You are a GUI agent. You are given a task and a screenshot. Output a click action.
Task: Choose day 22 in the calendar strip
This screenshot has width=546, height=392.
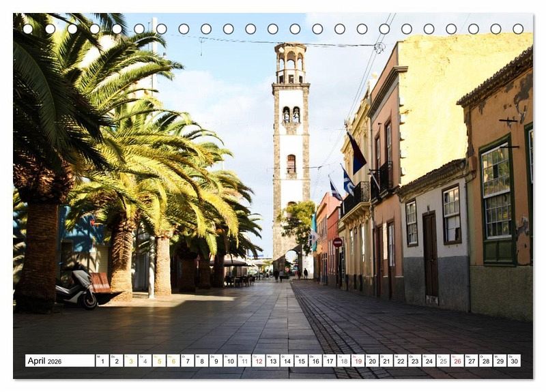(x=401, y=361)
